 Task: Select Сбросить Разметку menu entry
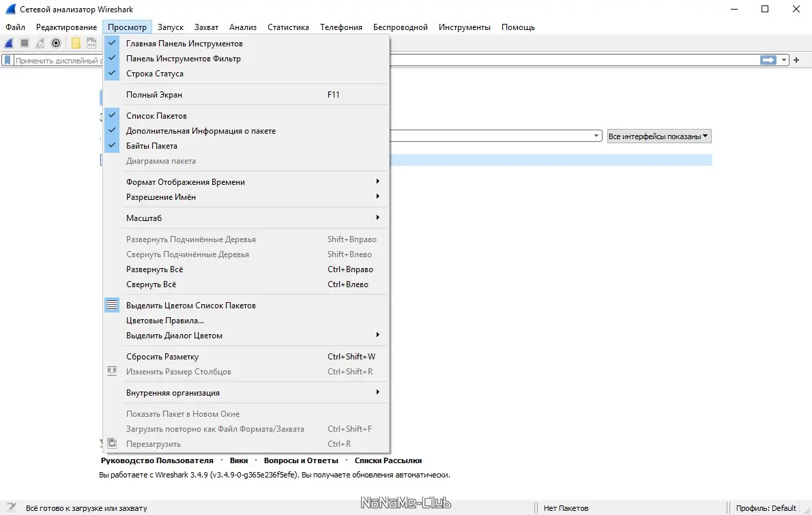pos(246,357)
